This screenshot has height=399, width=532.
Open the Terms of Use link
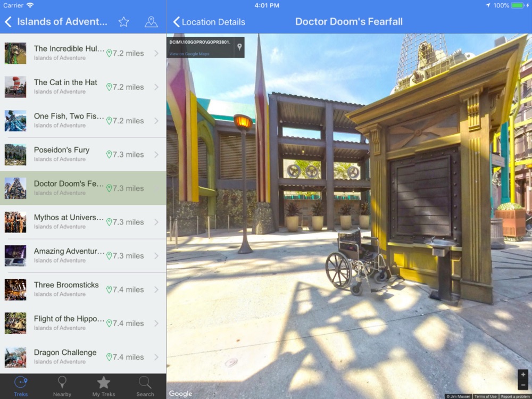486,396
